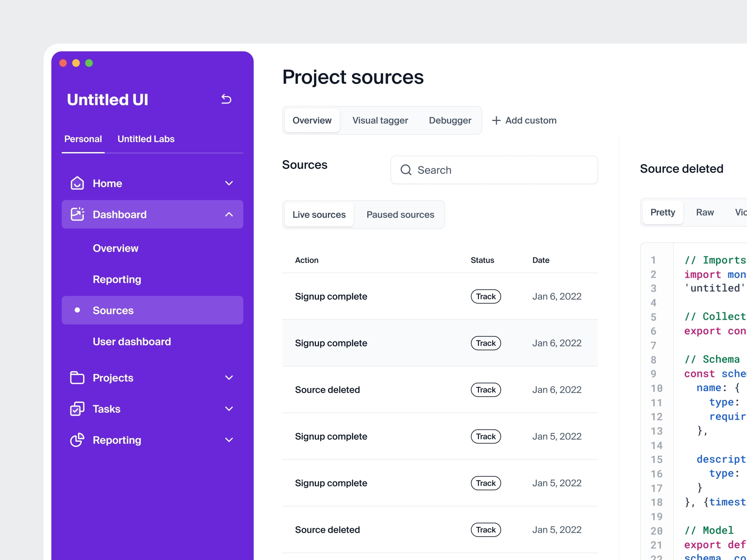Screen dimensions: 747x560
Task: Click the Dashboard chart icon
Action: tap(77, 214)
